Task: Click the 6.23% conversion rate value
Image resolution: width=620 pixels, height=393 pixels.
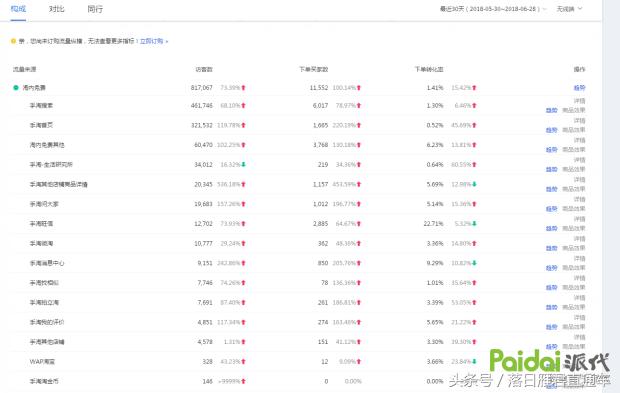Action: click(435, 145)
